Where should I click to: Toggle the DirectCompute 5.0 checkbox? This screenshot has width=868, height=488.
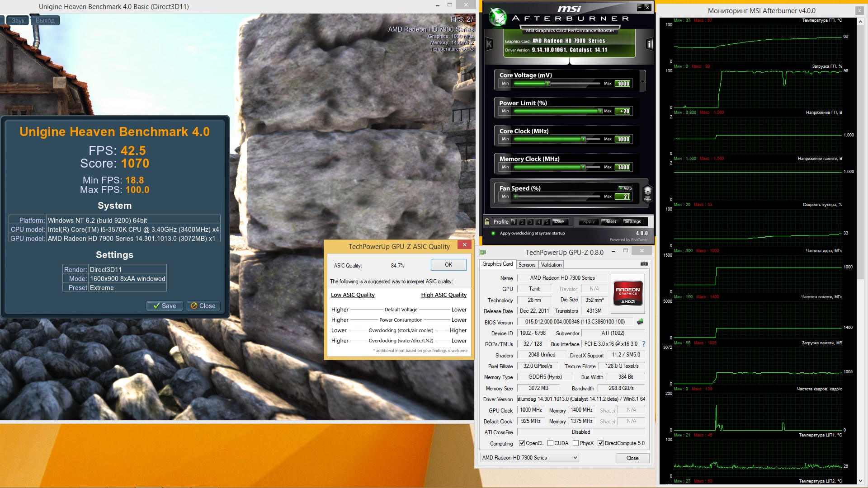point(600,443)
